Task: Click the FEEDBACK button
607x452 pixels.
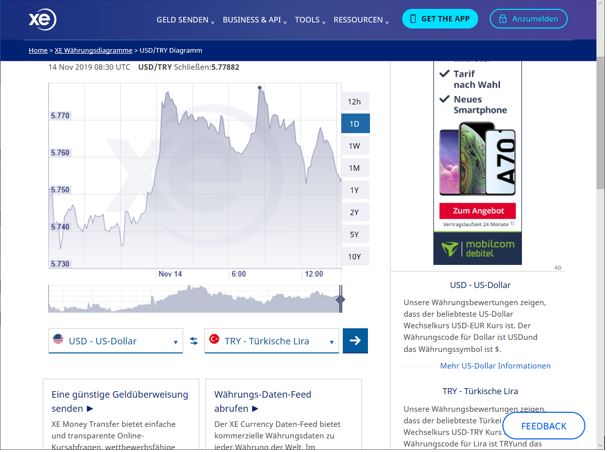Action: click(x=544, y=426)
